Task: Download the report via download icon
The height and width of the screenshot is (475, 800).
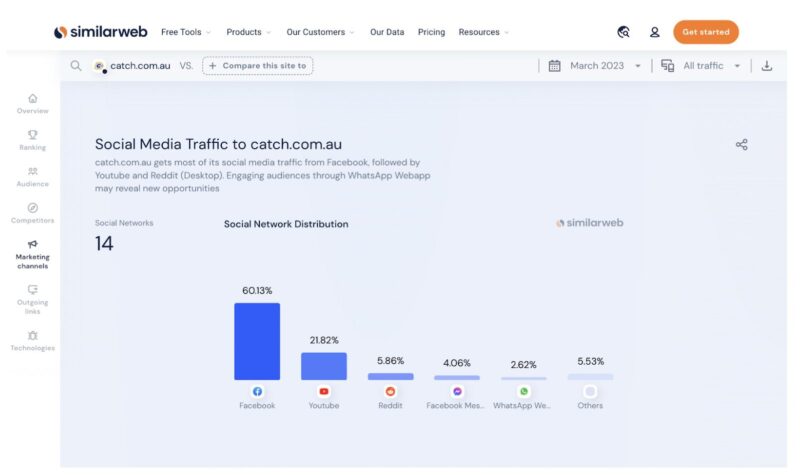Action: (766, 66)
